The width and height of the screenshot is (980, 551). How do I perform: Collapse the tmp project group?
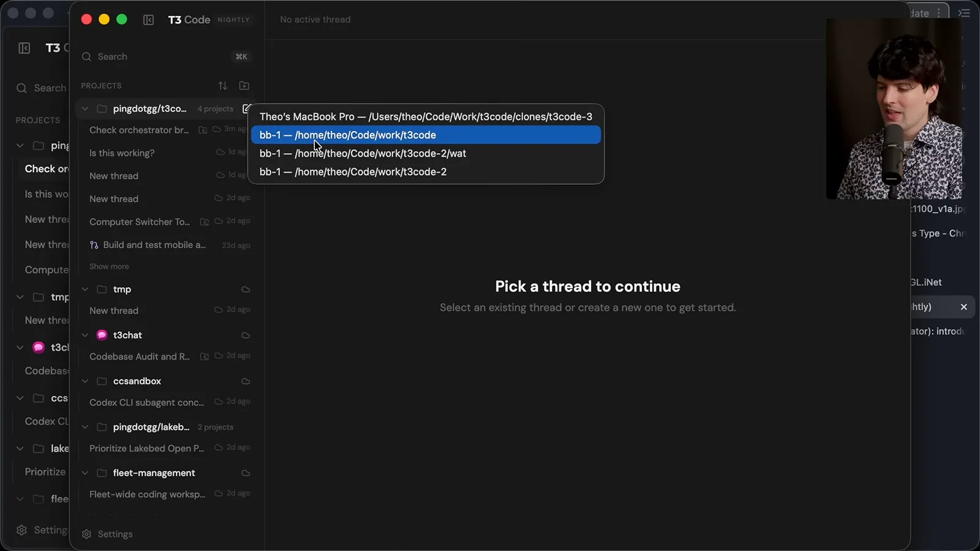[85, 289]
